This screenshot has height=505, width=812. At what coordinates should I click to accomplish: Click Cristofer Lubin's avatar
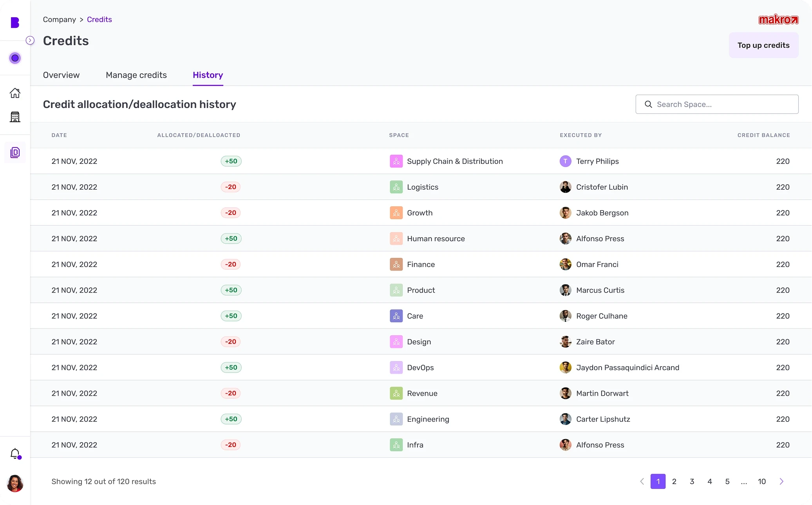pos(565,187)
